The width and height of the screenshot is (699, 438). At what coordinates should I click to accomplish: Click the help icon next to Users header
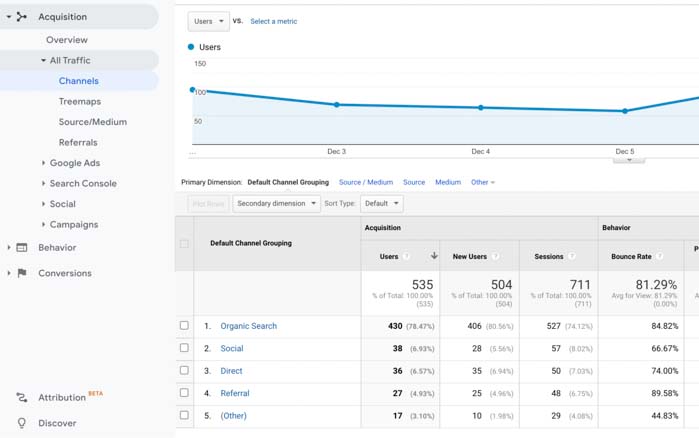click(406, 256)
